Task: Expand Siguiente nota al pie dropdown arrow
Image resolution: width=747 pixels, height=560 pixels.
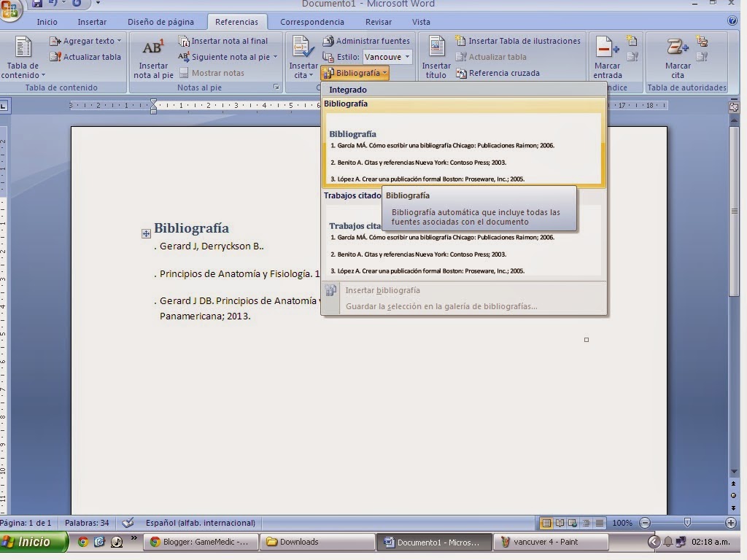Action: tap(275, 57)
